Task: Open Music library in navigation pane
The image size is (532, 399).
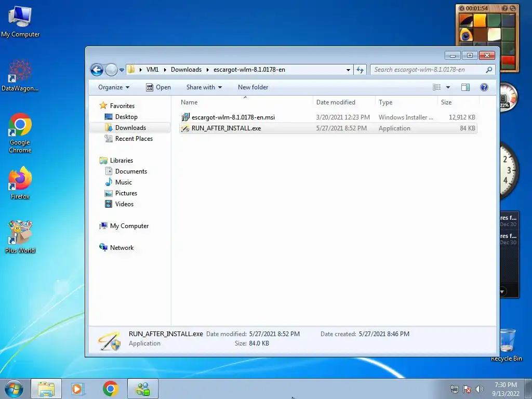Action: click(124, 182)
